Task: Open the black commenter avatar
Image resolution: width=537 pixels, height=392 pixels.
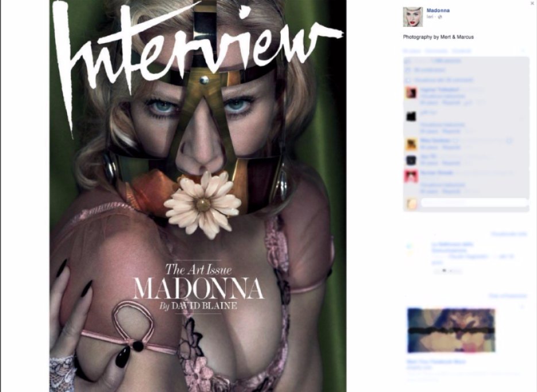Action: 411,117
